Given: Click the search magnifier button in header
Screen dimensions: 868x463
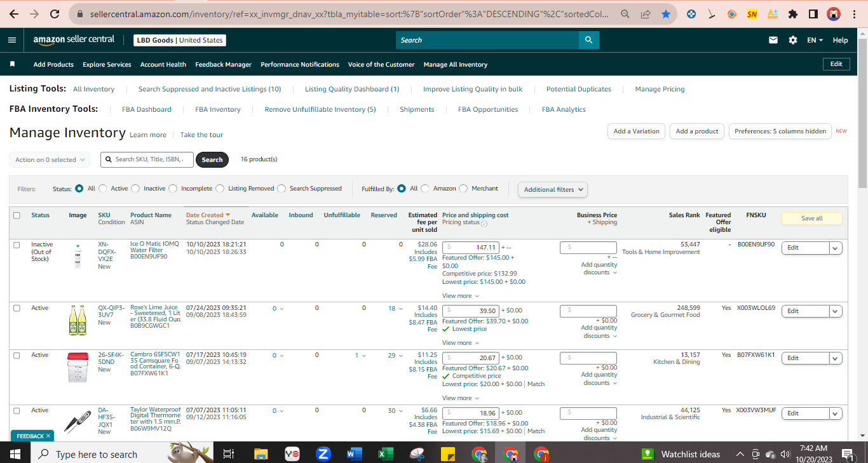Looking at the screenshot, I should (589, 40).
